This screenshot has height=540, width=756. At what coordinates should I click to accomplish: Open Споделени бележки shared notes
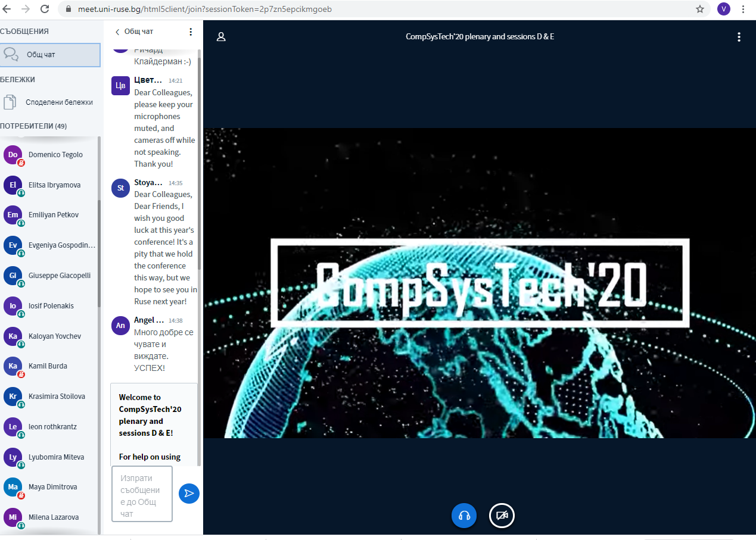pos(50,102)
